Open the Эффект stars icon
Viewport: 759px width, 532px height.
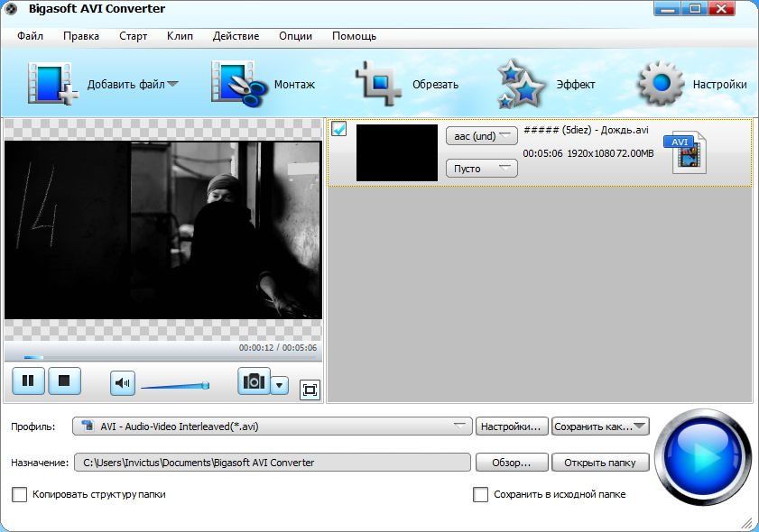522,84
